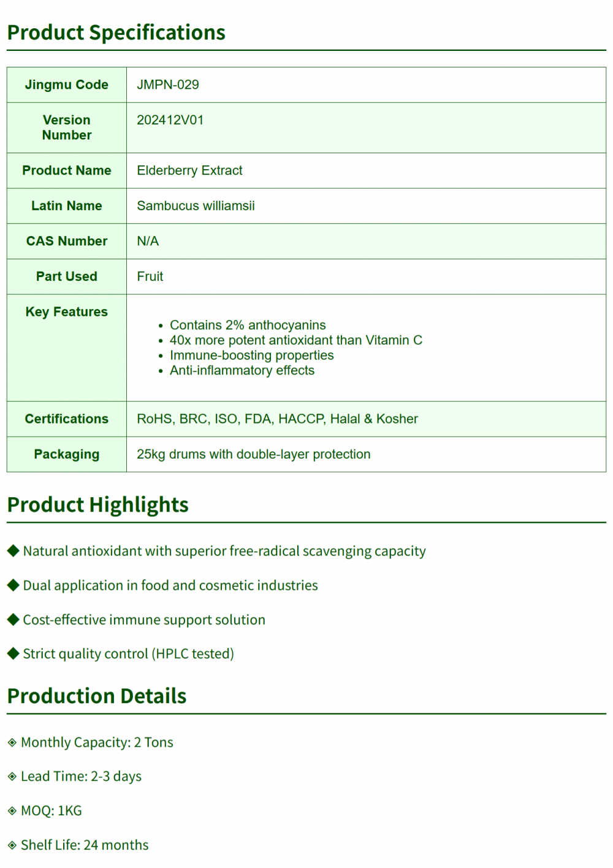Click the outlined diamond beside Lead Time

point(12,777)
